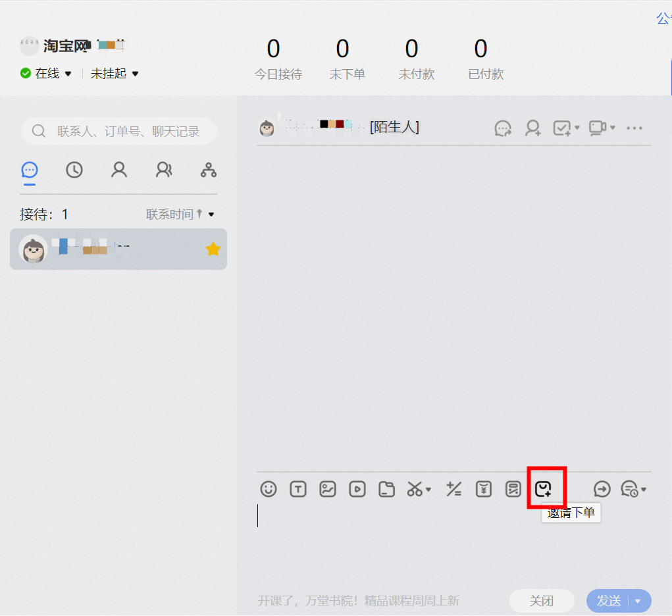Add contact as friend icon
This screenshot has width=672, height=616.
(532, 128)
